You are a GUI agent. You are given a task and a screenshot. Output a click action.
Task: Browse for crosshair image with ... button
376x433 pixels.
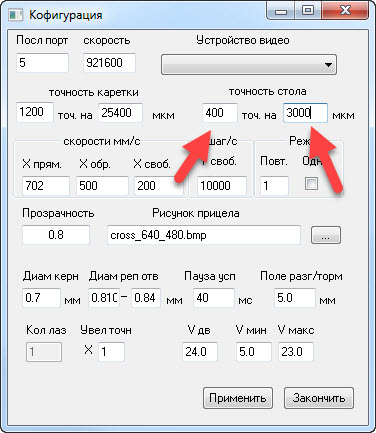tap(326, 235)
